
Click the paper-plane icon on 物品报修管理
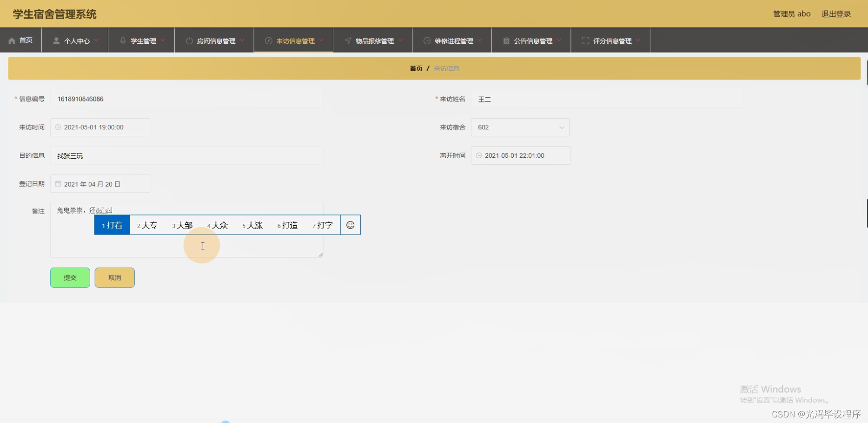347,40
